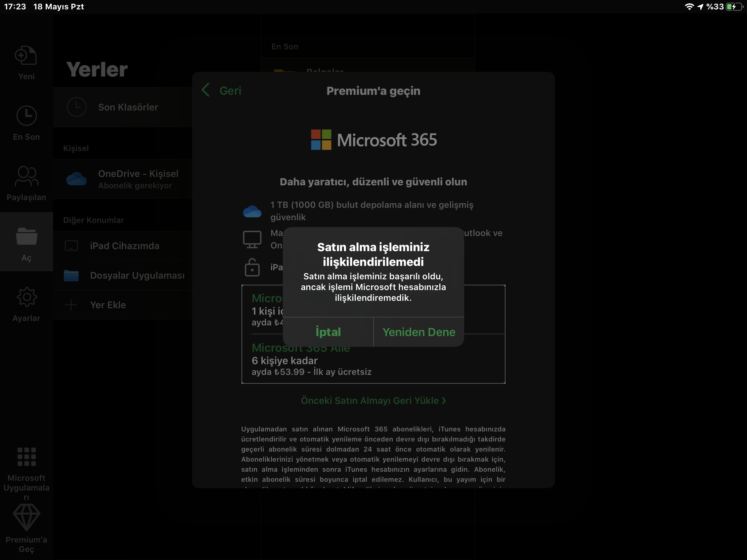Tap the OneDrive cloud icon in Yerler
This screenshot has height=560, width=747.
click(x=76, y=179)
